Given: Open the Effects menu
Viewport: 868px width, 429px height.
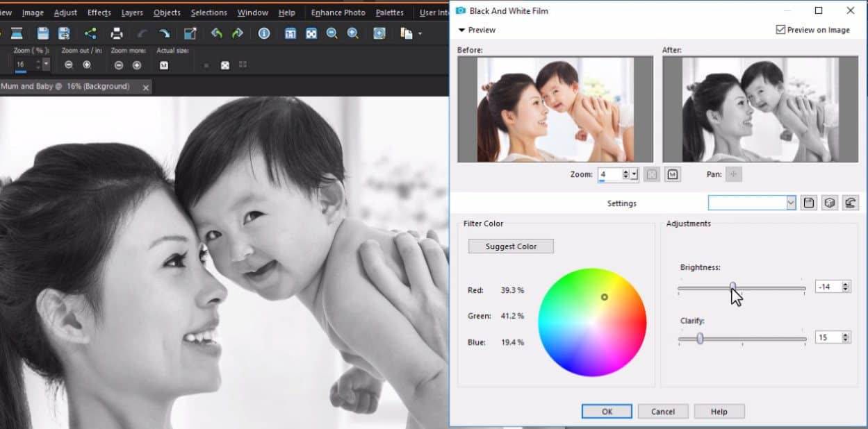Looking at the screenshot, I should pos(99,12).
